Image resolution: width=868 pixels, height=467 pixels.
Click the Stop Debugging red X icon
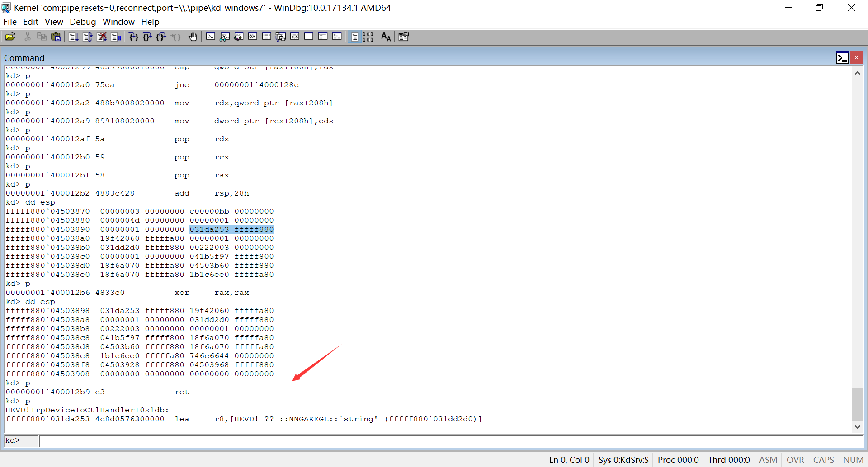pyautogui.click(x=102, y=37)
